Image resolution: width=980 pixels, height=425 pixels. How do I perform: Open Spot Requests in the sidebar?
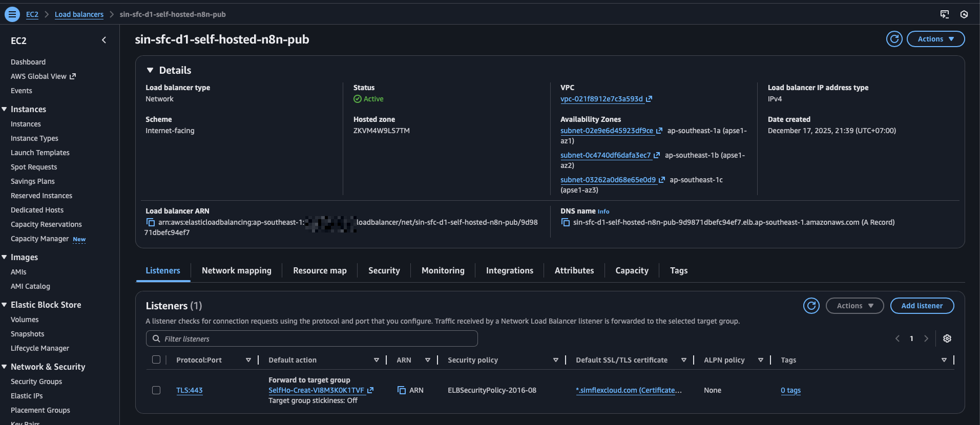click(34, 167)
